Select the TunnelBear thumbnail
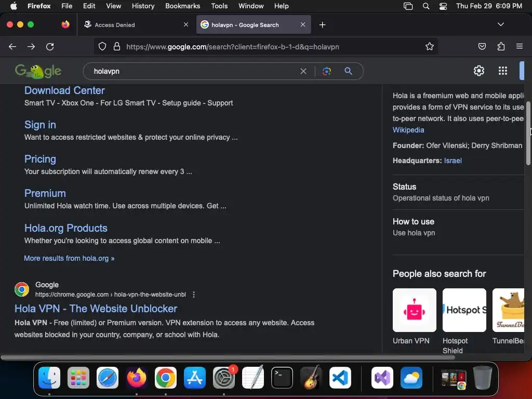 pos(508,310)
